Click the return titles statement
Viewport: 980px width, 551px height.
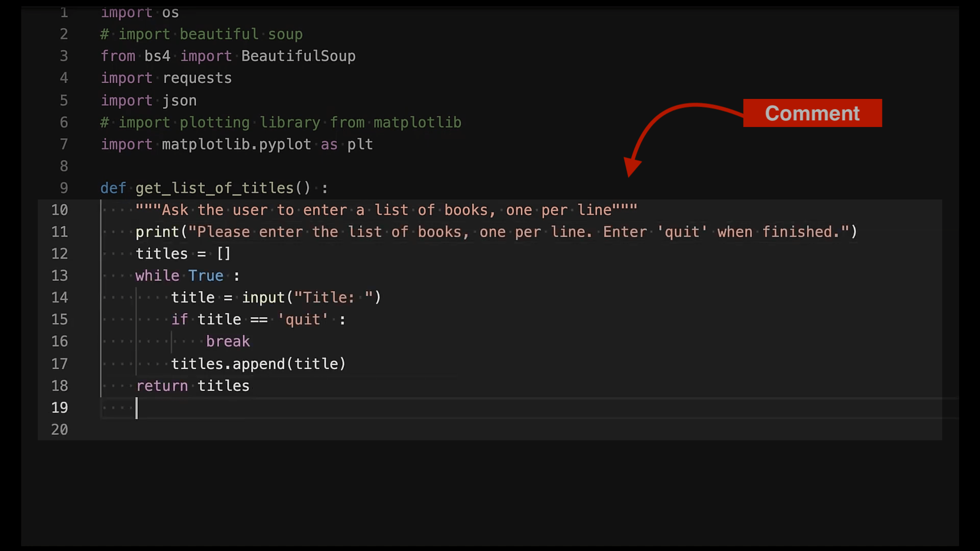point(192,386)
